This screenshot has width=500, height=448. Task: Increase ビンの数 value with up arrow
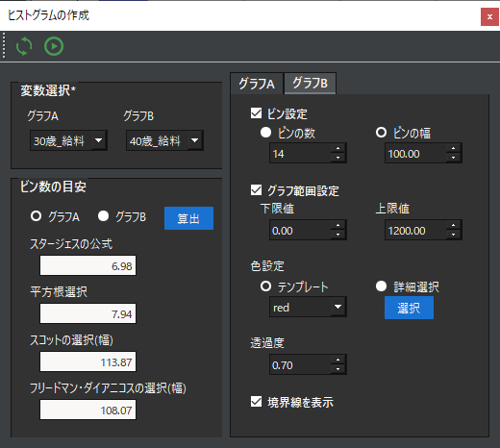(x=337, y=148)
